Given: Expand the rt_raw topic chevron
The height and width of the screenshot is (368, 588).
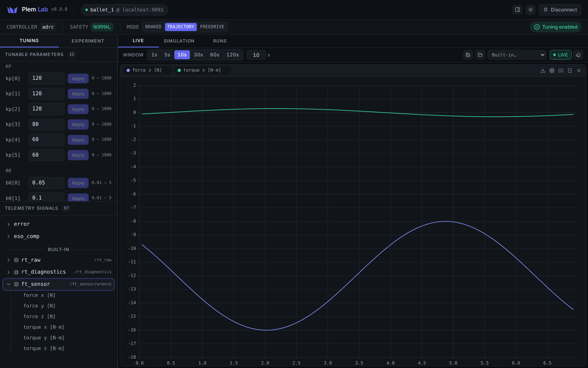Looking at the screenshot, I should coord(9,260).
